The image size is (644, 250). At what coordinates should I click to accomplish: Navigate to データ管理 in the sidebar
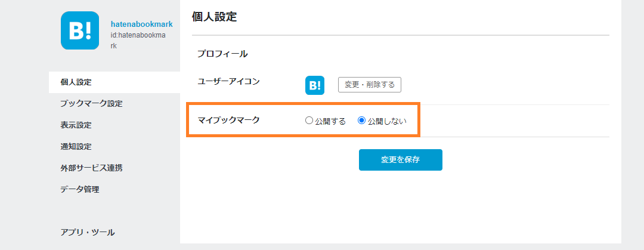tap(80, 190)
